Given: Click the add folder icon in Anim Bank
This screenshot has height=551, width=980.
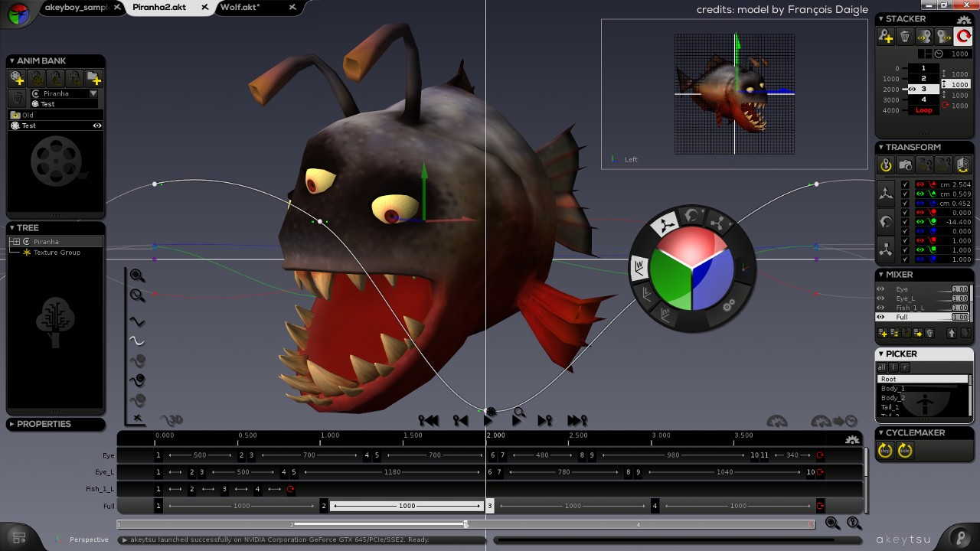Looking at the screenshot, I should [94, 78].
